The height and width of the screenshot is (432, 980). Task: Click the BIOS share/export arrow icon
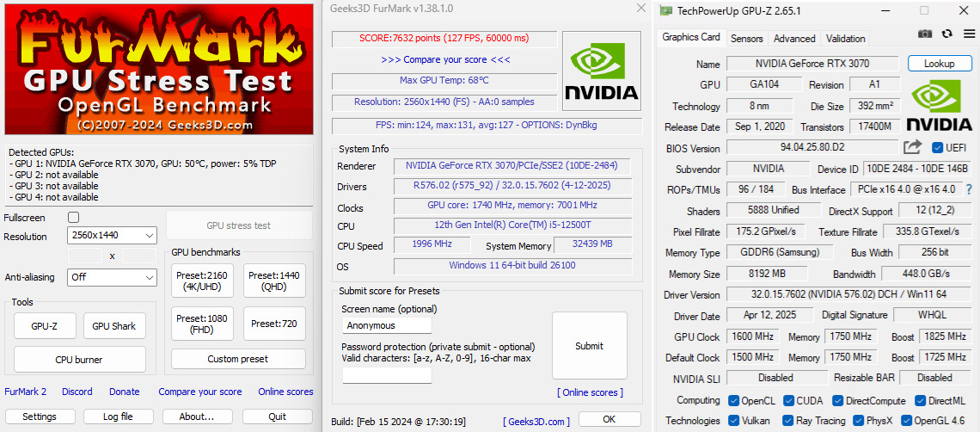(912, 147)
